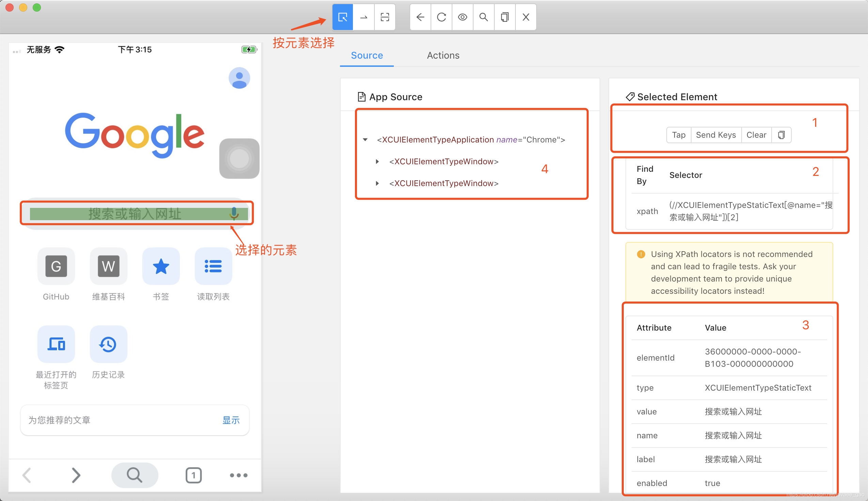The width and height of the screenshot is (868, 501).
Task: Click the xpath selector value
Action: click(x=750, y=211)
